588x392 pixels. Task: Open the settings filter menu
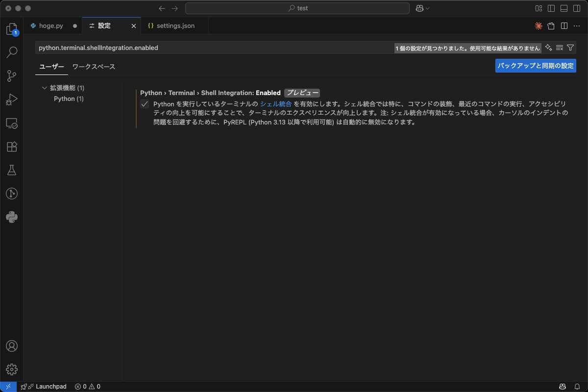[x=570, y=48]
